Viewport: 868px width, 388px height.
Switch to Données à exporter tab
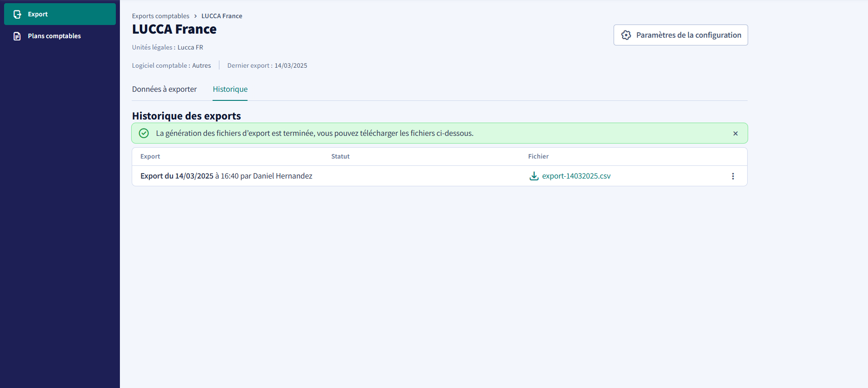(164, 89)
